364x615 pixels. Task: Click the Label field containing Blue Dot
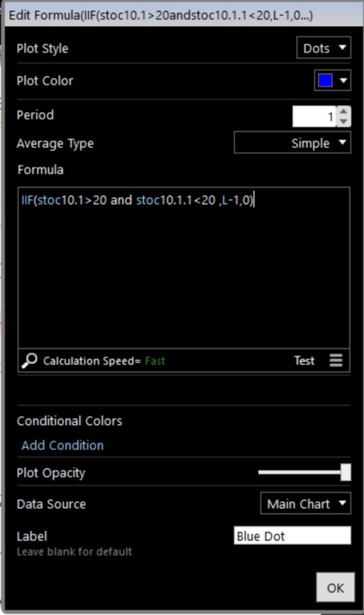pos(291,536)
